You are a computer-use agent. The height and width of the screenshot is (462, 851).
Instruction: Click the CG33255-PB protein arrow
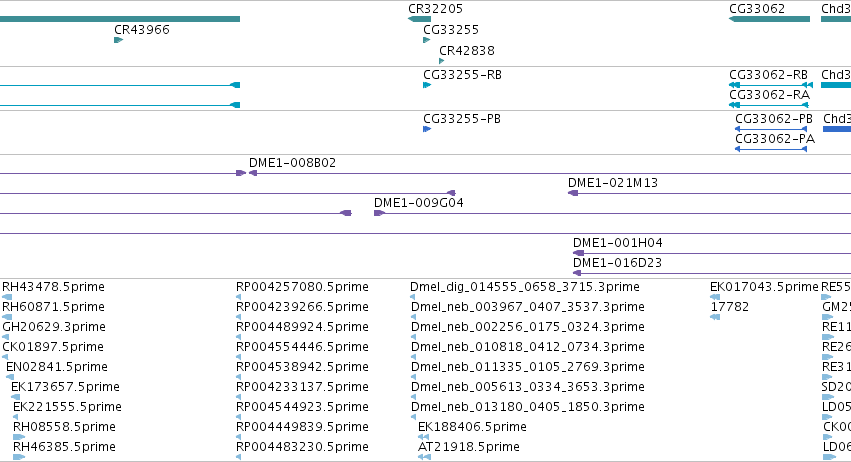(x=427, y=129)
